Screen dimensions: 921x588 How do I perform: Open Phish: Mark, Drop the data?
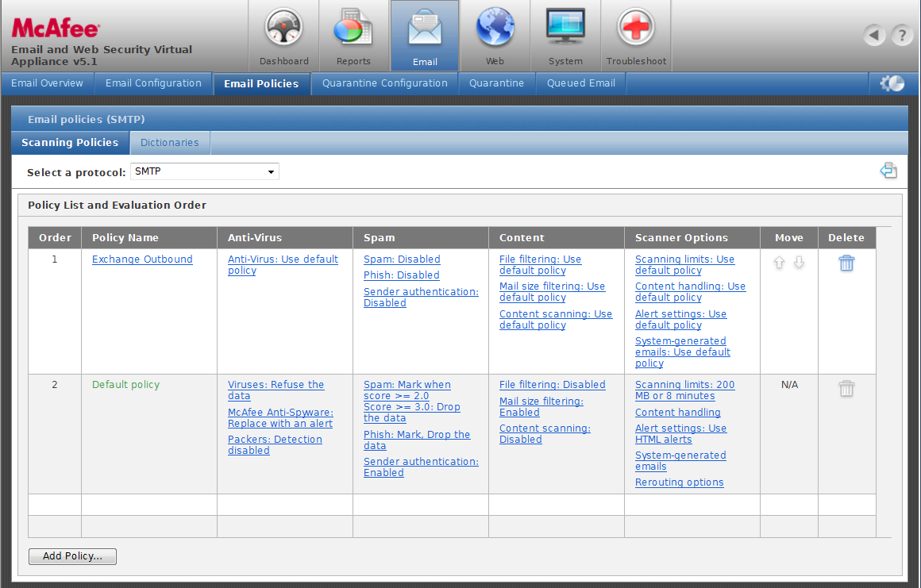tap(417, 440)
